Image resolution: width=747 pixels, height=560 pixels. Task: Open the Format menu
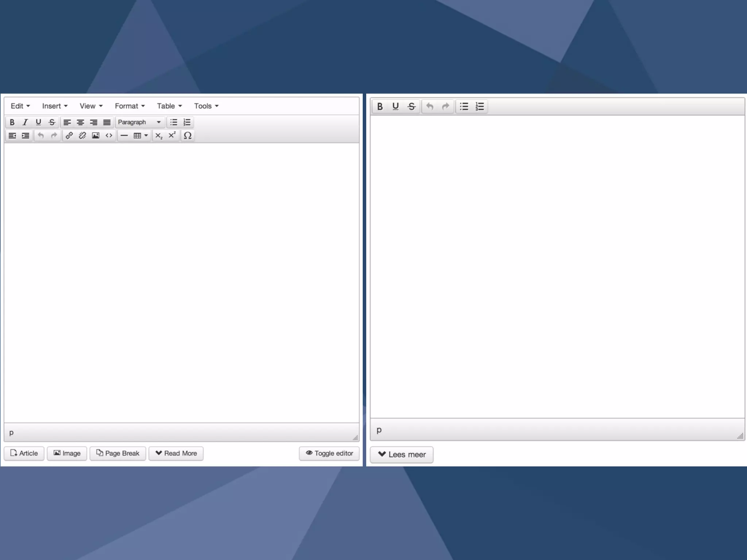click(x=129, y=106)
